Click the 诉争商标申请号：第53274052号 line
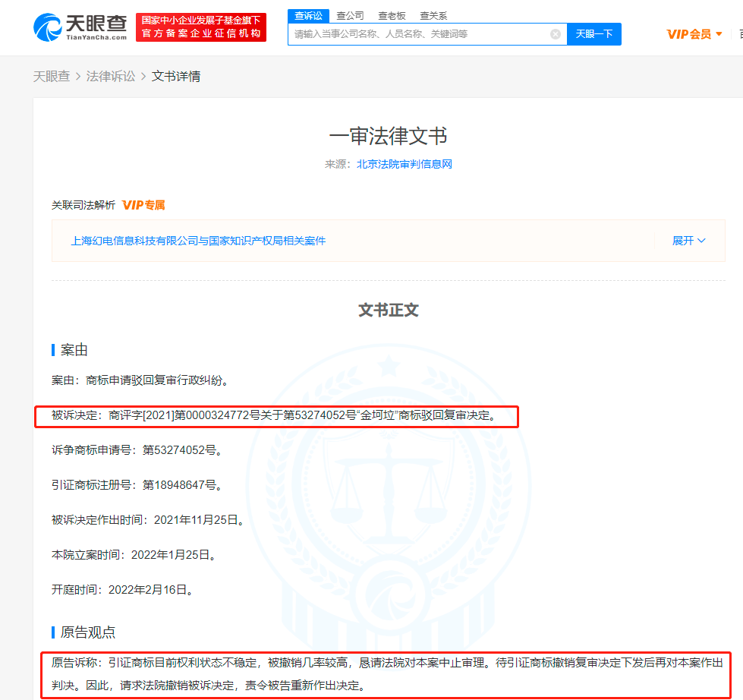Screen dimensions: 743x700 [137, 450]
